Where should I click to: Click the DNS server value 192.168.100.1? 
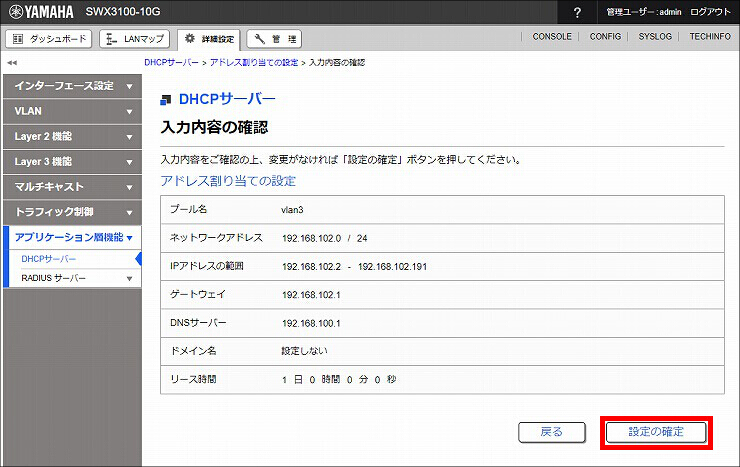tap(311, 324)
